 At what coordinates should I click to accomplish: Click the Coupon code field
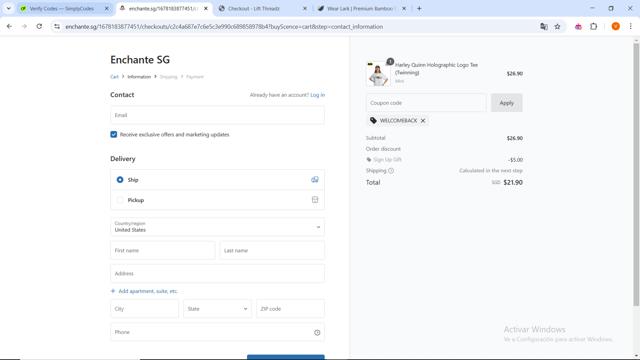pyautogui.click(x=426, y=103)
